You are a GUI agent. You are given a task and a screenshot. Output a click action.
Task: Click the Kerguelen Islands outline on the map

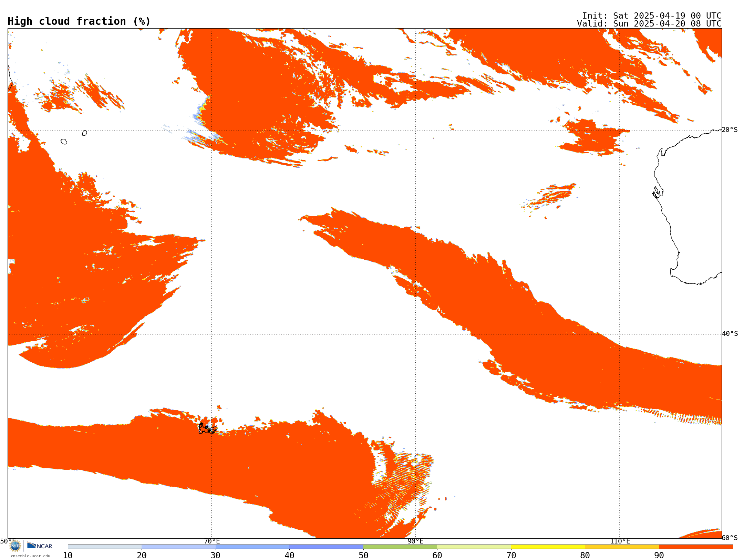pyautogui.click(x=208, y=429)
